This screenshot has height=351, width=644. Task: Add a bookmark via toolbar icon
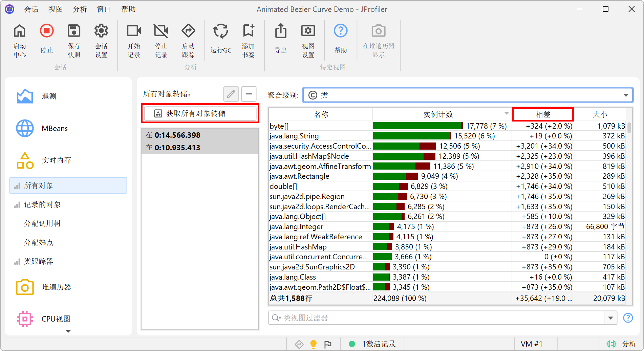click(248, 31)
